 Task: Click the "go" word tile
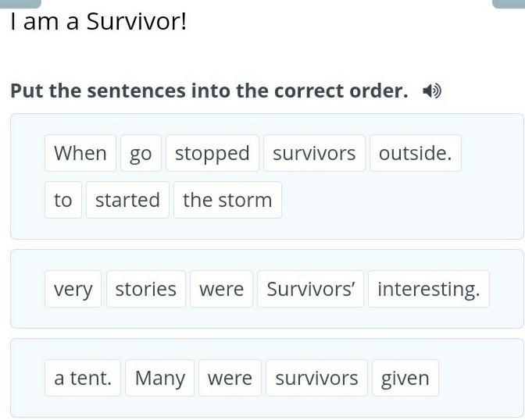coord(141,153)
